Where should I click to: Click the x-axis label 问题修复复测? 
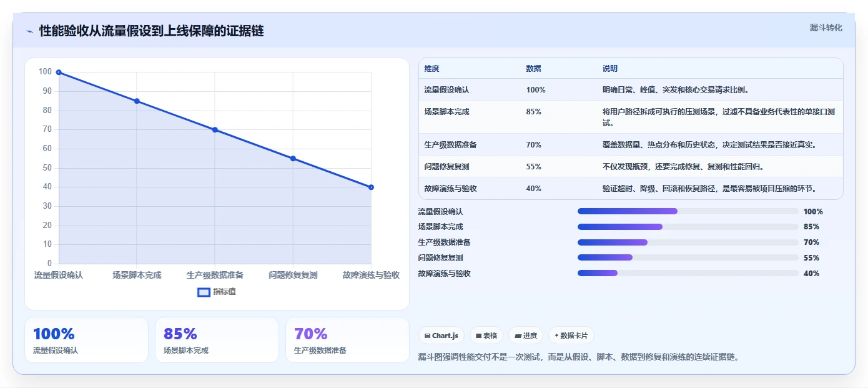coord(293,275)
